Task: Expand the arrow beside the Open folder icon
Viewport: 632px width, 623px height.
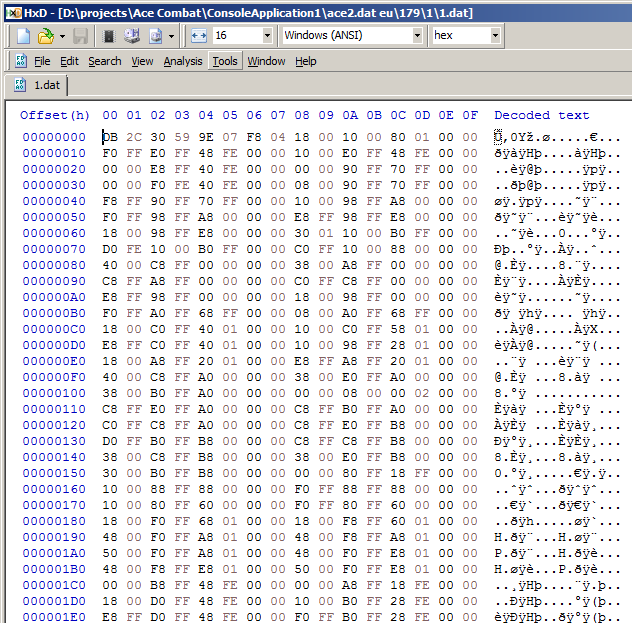Action: click(61, 36)
